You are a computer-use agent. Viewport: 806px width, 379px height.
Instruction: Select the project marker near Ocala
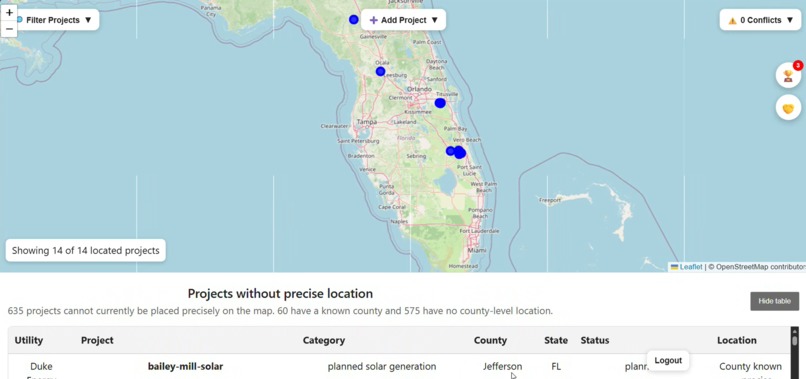(380, 71)
